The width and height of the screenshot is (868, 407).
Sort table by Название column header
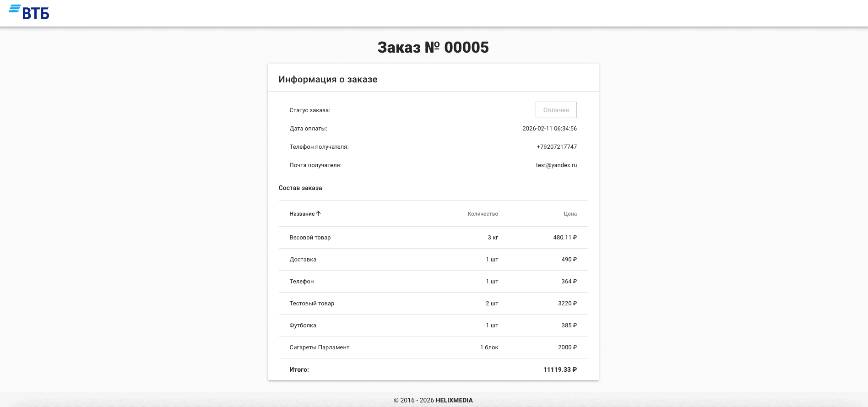pos(302,214)
